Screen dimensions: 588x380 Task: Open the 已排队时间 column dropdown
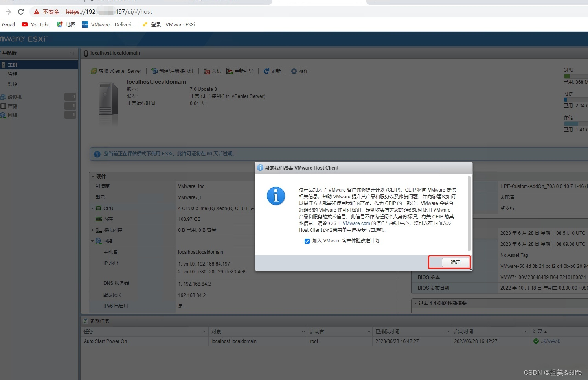click(x=447, y=332)
